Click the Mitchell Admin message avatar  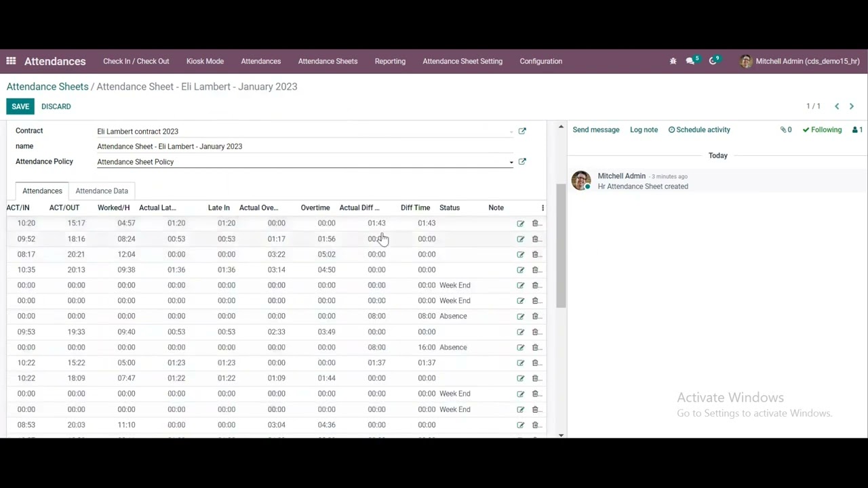[x=581, y=181]
